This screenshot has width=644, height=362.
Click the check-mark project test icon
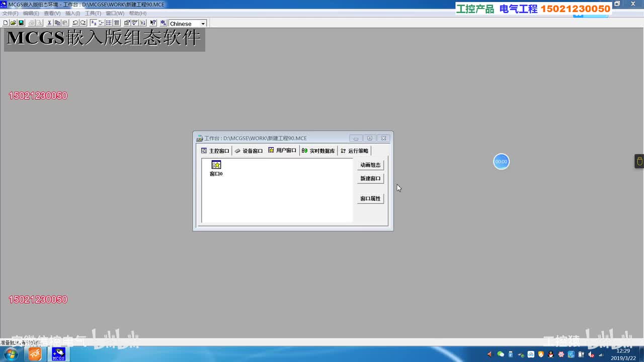point(135,23)
